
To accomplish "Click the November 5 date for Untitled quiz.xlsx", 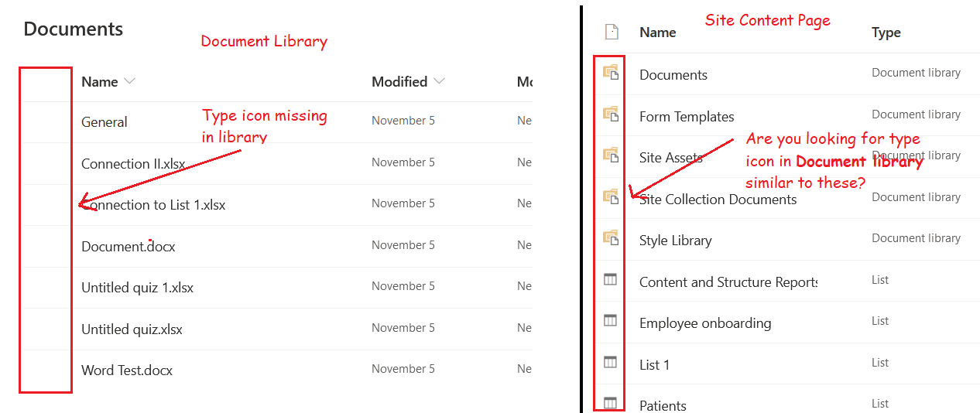I will (403, 328).
